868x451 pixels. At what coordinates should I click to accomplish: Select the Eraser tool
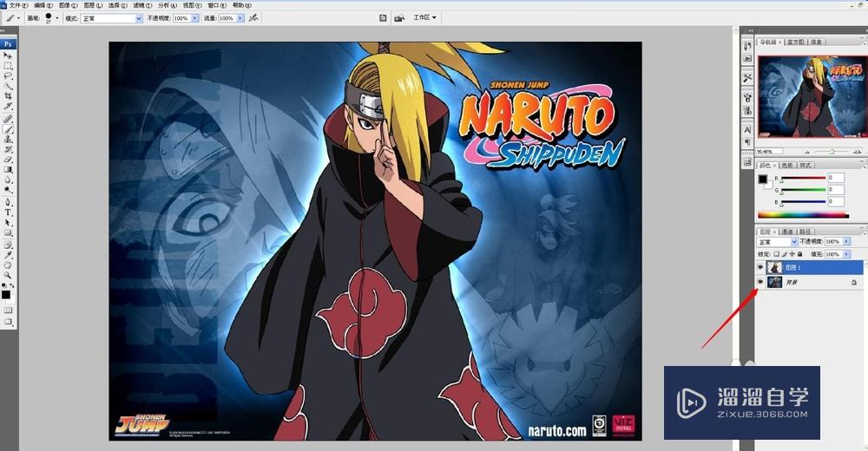pos(7,160)
